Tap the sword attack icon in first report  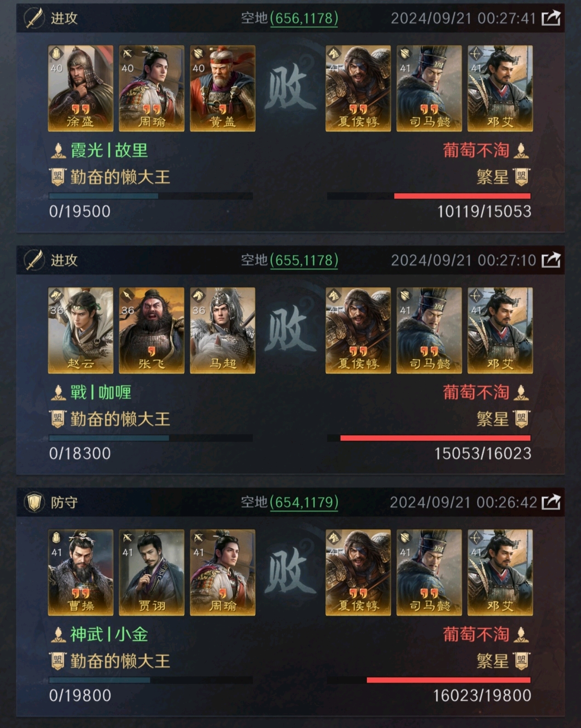tap(34, 18)
